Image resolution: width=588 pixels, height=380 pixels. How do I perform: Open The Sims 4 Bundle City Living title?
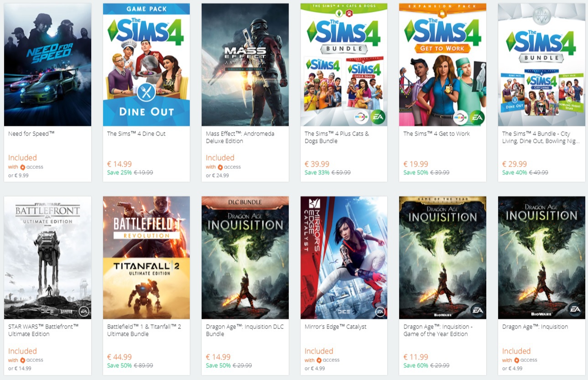pos(536,137)
